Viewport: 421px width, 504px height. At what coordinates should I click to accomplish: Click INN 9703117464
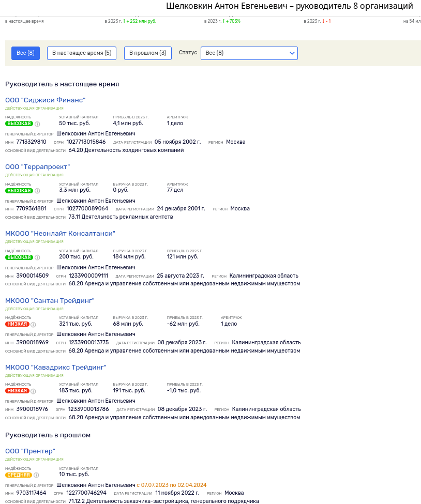pyautogui.click(x=31, y=493)
